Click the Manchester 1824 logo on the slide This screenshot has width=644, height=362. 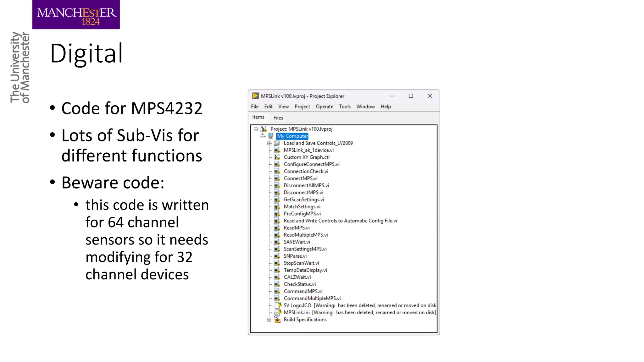tap(76, 14)
